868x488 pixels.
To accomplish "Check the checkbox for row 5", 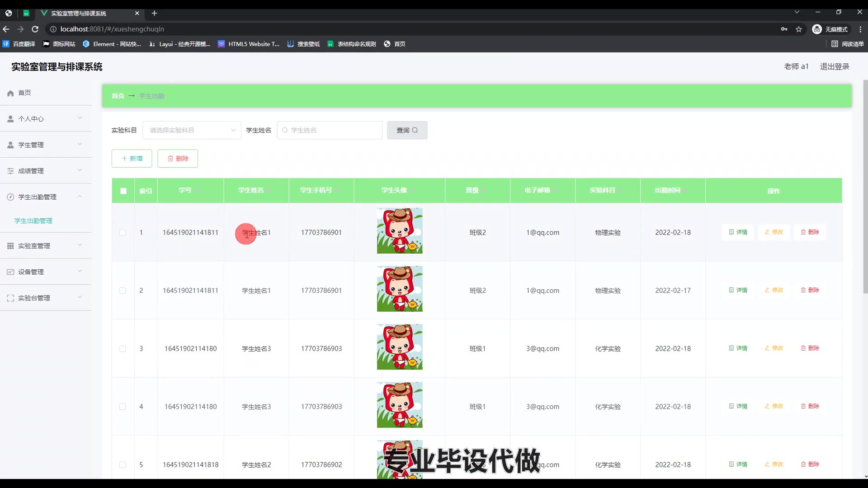I will tap(123, 465).
